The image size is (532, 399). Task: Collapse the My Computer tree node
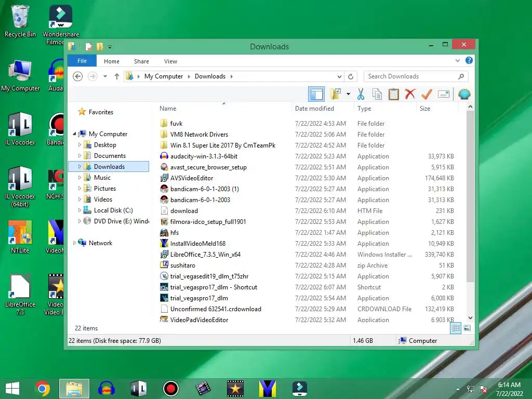click(x=74, y=134)
